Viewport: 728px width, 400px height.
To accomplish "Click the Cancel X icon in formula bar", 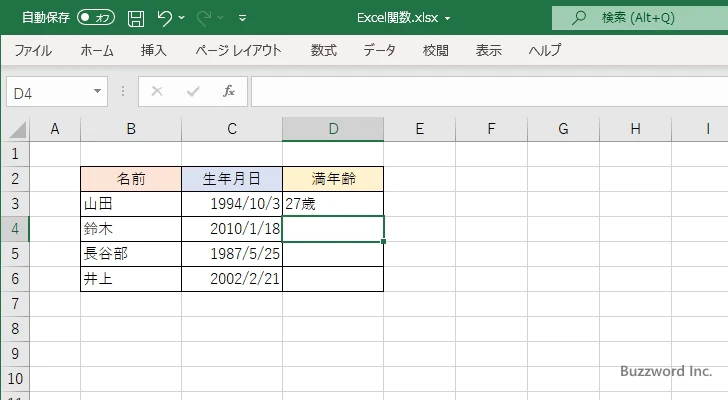I will pyautogui.click(x=157, y=91).
